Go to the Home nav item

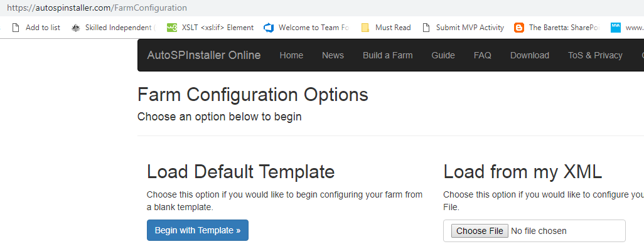click(x=291, y=55)
